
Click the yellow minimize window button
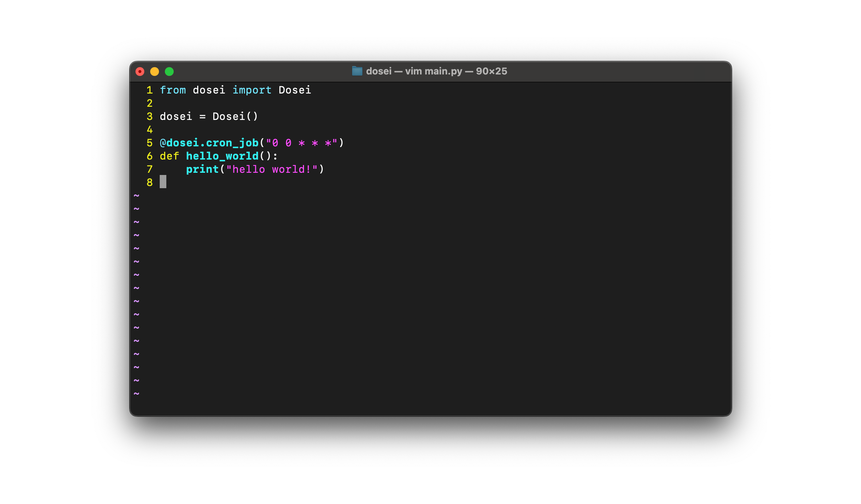[x=155, y=72]
